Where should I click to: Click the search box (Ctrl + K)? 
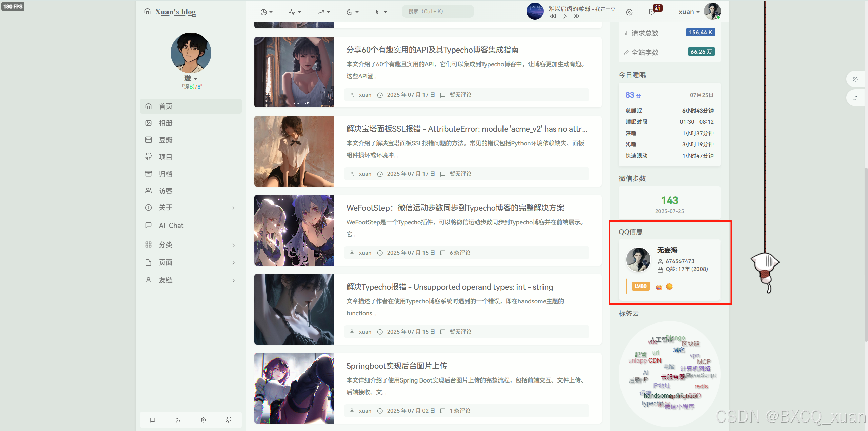[438, 11]
